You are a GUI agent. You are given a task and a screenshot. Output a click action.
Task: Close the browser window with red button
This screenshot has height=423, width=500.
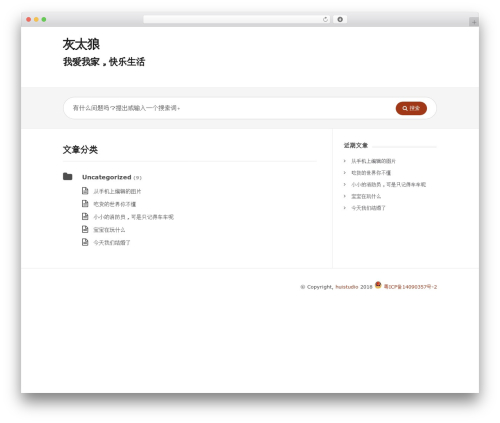pos(29,19)
